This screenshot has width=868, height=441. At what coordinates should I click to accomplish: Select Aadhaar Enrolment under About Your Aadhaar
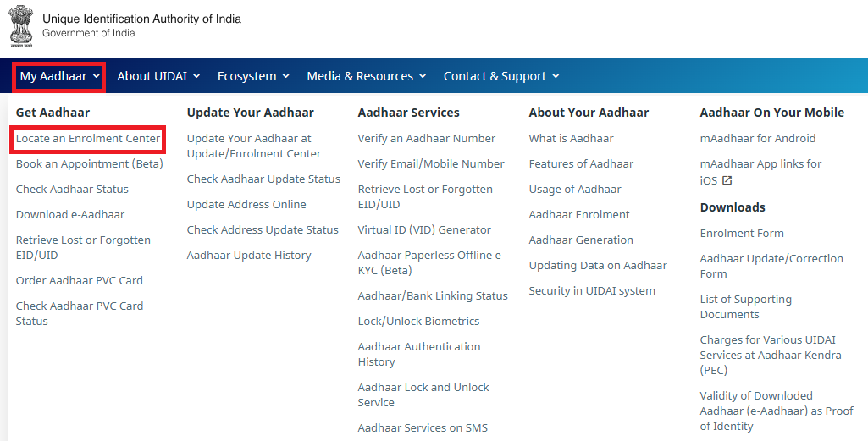click(x=579, y=215)
